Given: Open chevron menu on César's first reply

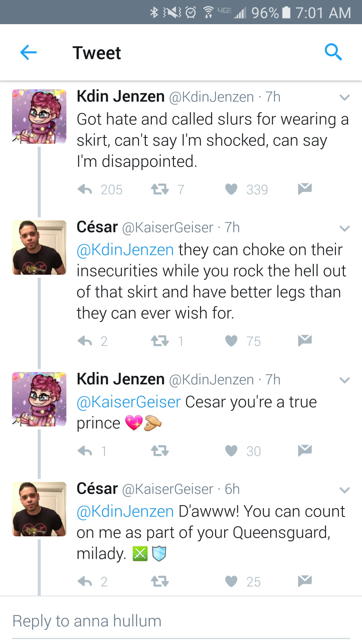Looking at the screenshot, I should click(x=344, y=229).
